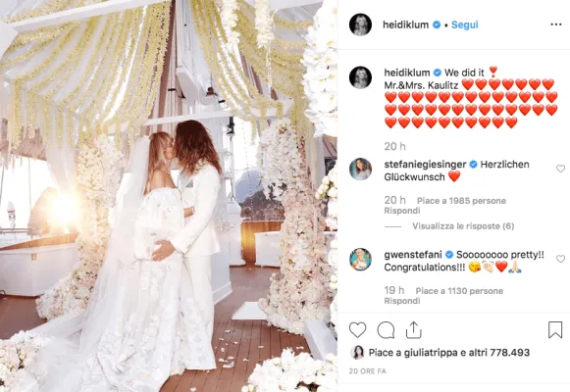The image size is (570, 392).
Task: Expand Visualizza le risposte (6)
Action: pyautogui.click(x=463, y=226)
